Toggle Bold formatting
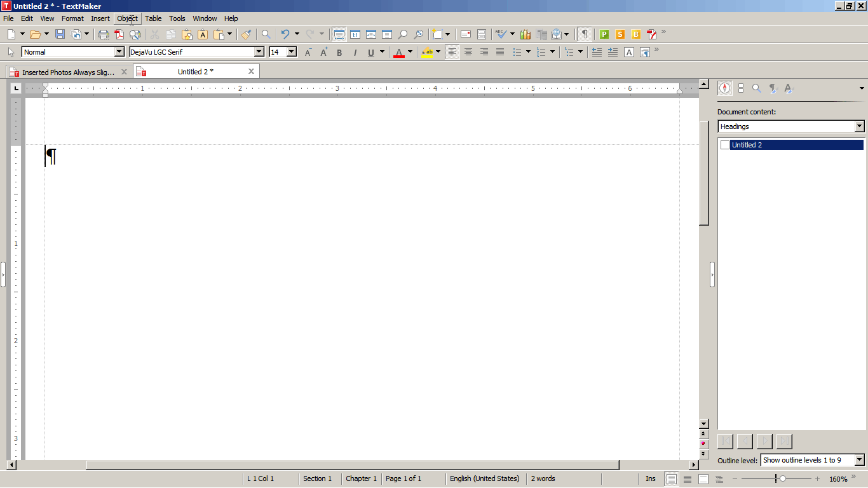 click(x=339, y=52)
